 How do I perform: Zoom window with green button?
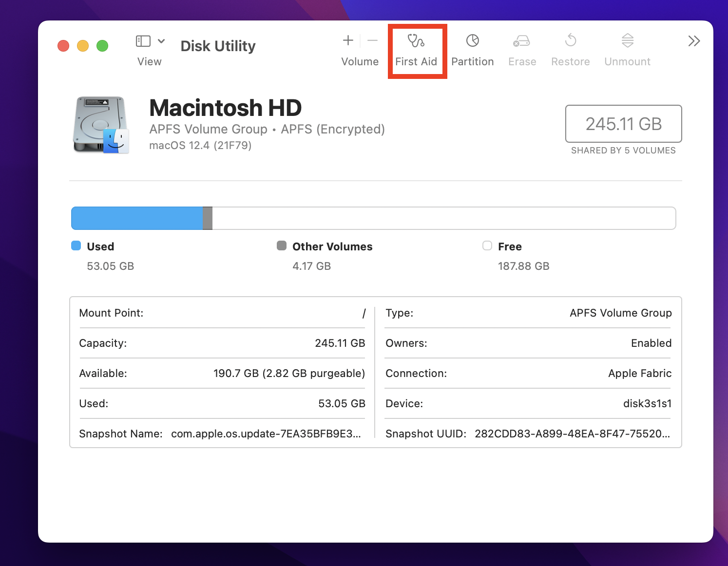102,46
